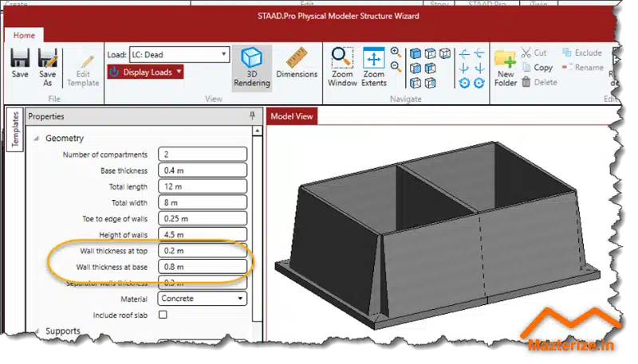The image size is (638, 364).
Task: Click the left vertical-axis rotate arrow icon
Action: point(464,68)
